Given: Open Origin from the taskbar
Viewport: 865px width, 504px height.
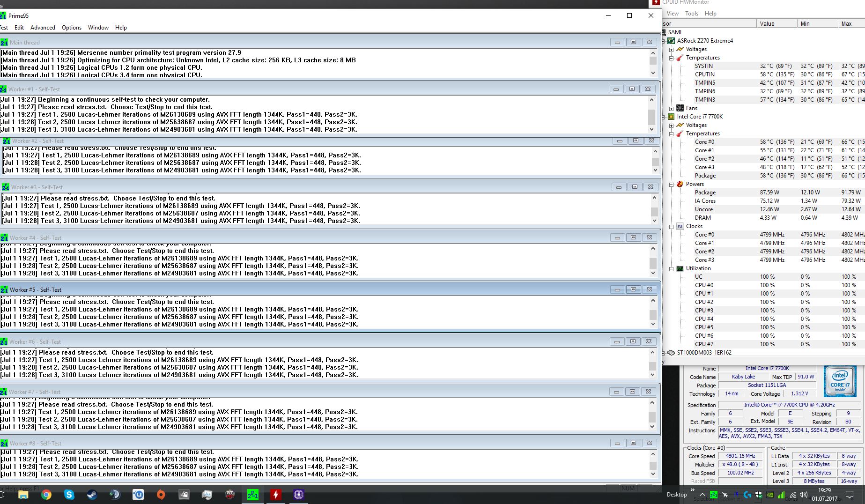Looking at the screenshot, I should (161, 495).
